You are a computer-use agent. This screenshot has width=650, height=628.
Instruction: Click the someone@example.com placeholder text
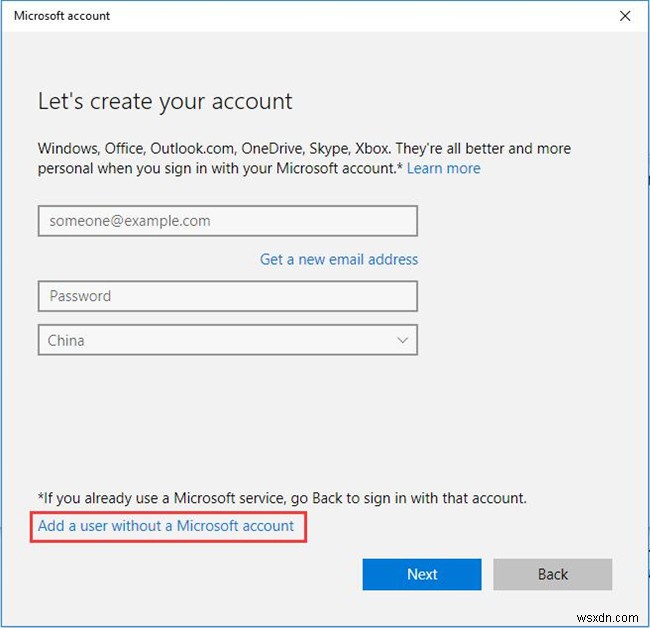coord(130,221)
